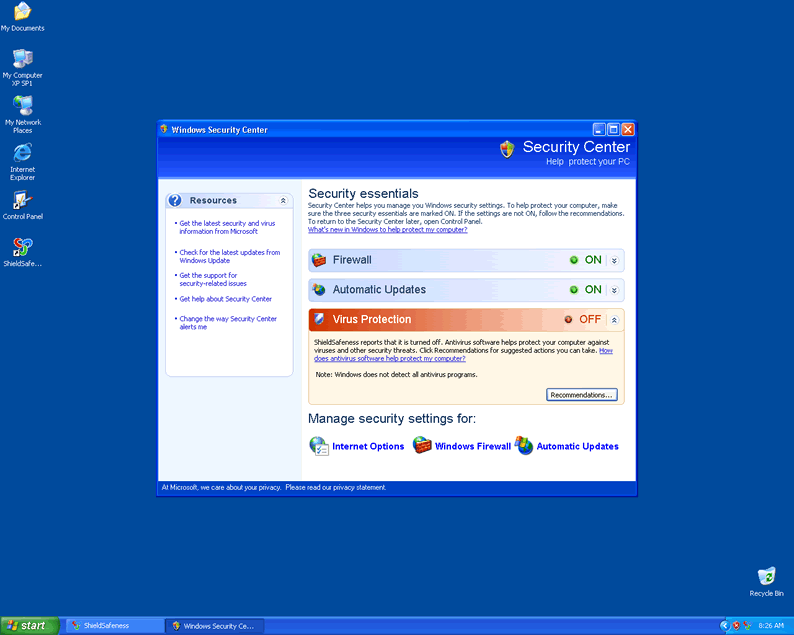Open the Internet Explorer desktop icon
Image resolution: width=794 pixels, height=635 pixels.
tap(22, 153)
